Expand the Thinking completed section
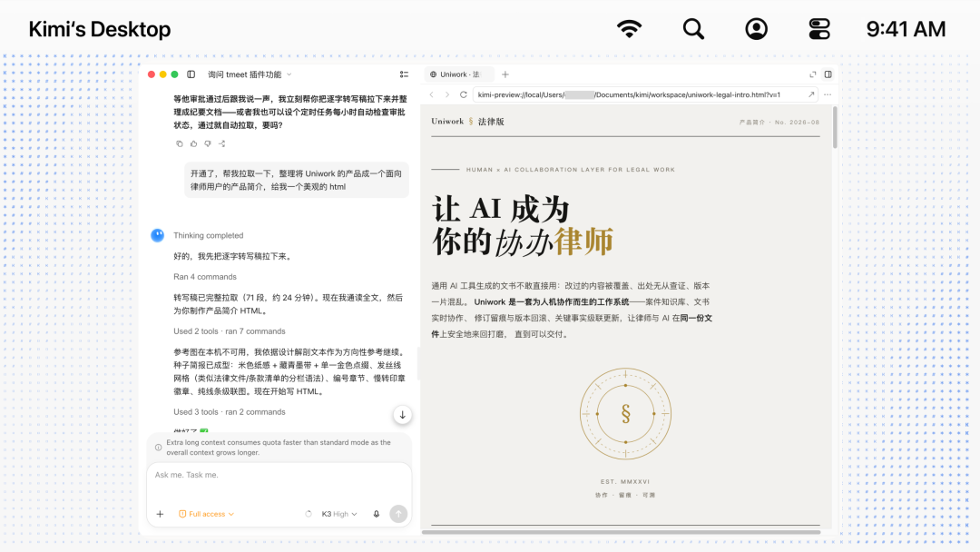Viewport: 980px width, 552px height. coord(208,236)
